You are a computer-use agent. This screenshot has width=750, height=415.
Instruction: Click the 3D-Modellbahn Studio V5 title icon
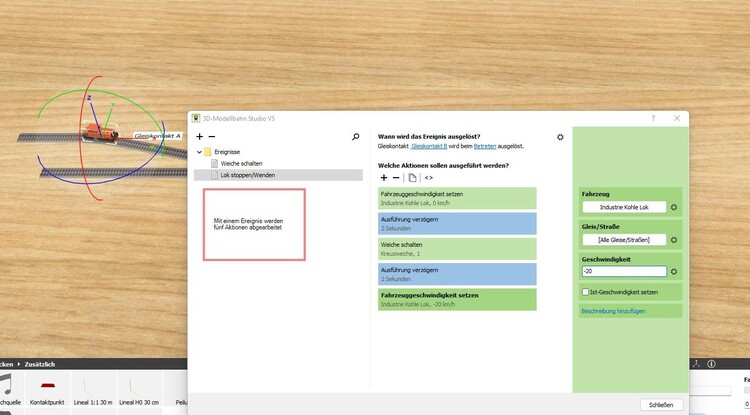[x=196, y=118]
